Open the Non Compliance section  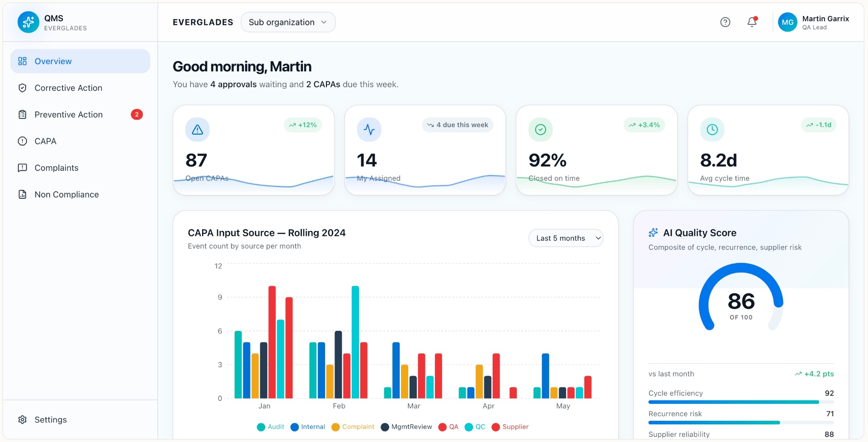click(x=80, y=194)
